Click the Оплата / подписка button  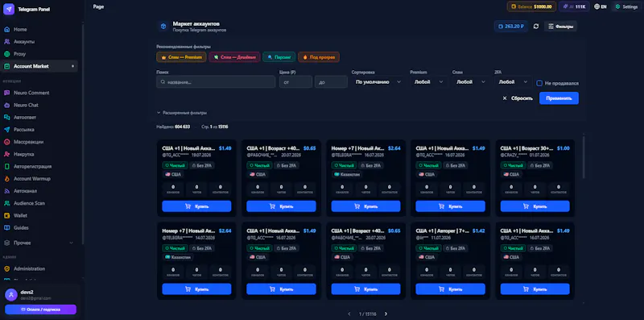(41, 310)
